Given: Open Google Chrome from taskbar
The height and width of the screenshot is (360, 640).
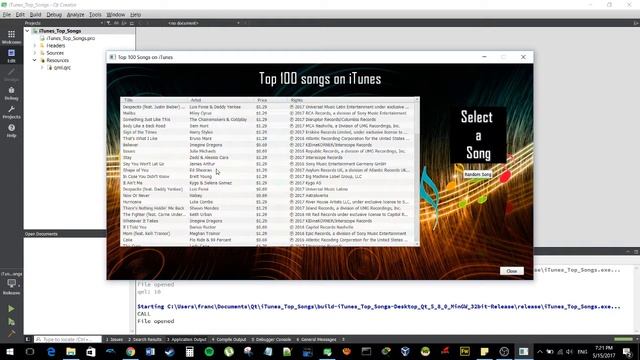Looking at the screenshot, I should [x=131, y=351].
